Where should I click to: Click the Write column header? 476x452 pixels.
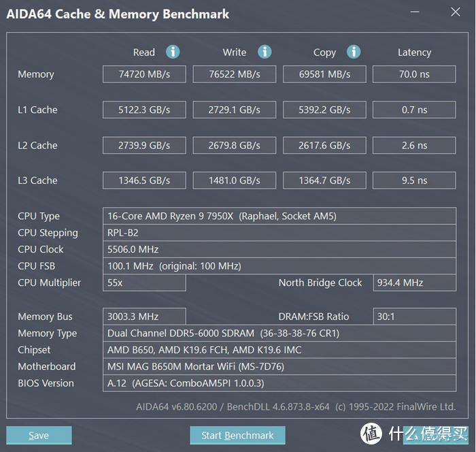pos(235,52)
